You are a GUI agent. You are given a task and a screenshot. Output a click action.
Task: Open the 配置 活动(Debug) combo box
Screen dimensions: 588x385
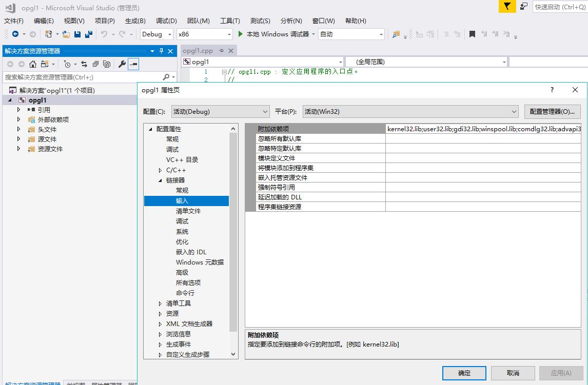tap(221, 111)
